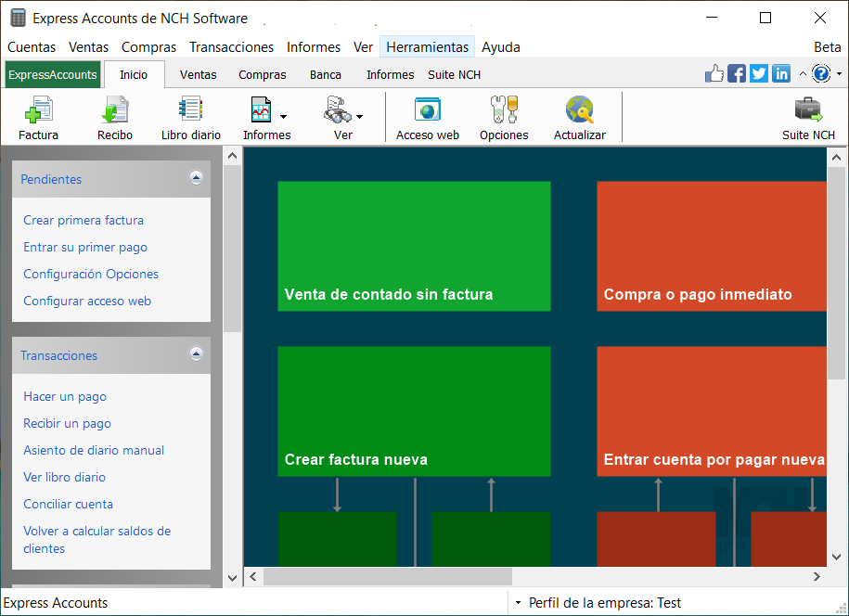Click Volver a calcular saldos de clientes
The image size is (849, 616).
96,540
